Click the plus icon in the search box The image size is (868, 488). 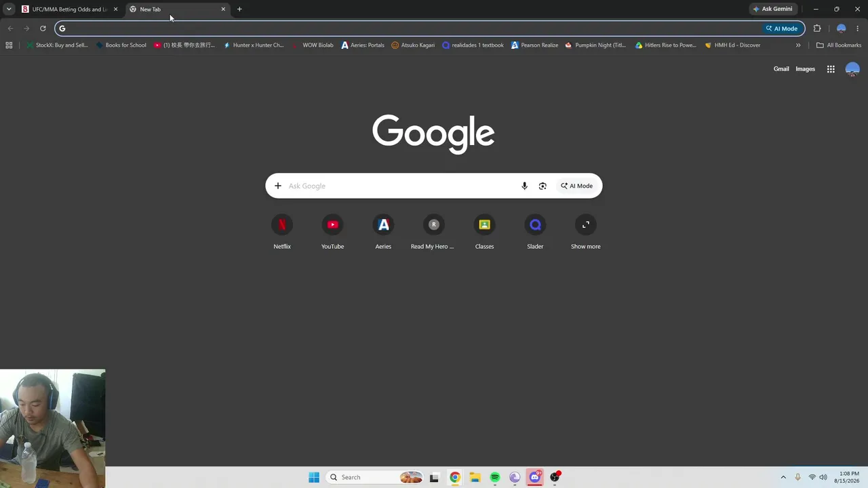pos(277,186)
